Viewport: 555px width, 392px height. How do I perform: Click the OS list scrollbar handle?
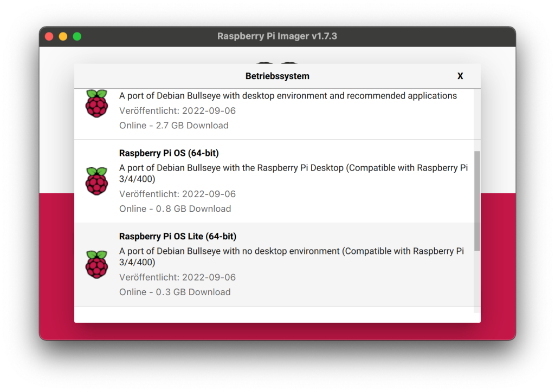click(477, 200)
